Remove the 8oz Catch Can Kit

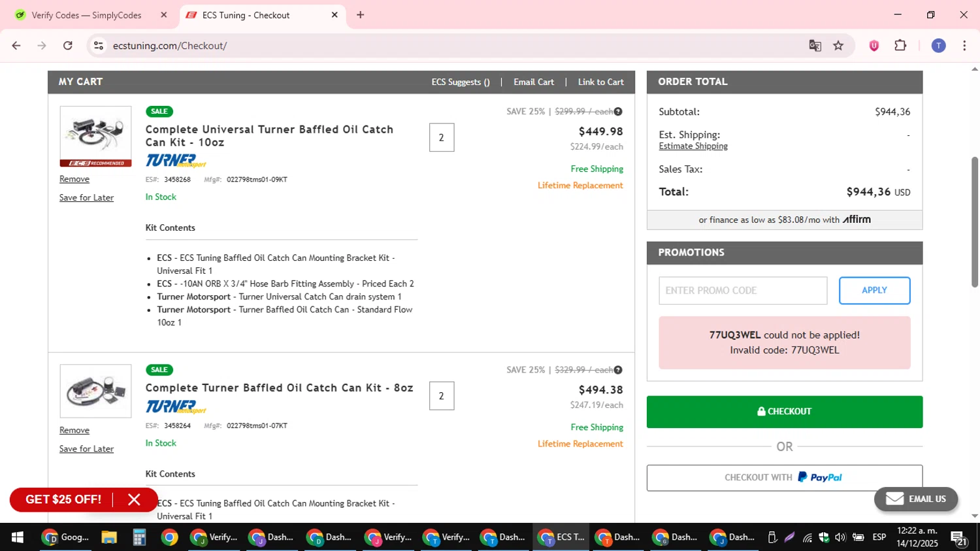(74, 430)
